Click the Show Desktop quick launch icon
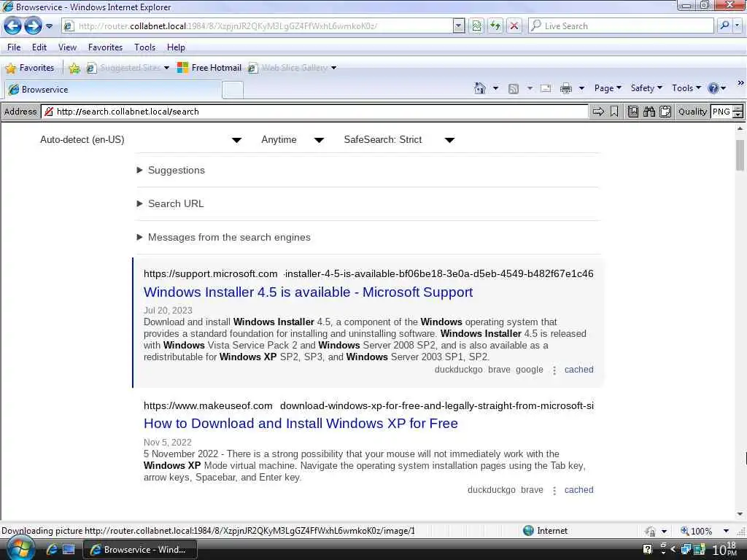Image resolution: width=747 pixels, height=560 pixels. (69, 550)
